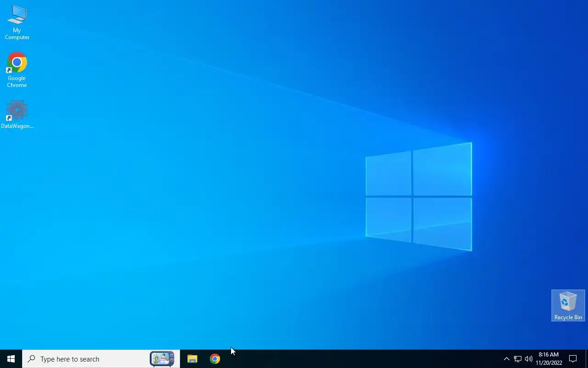Select the Google Chrome desktop shortcut
The height and width of the screenshot is (368, 588).
[17, 70]
